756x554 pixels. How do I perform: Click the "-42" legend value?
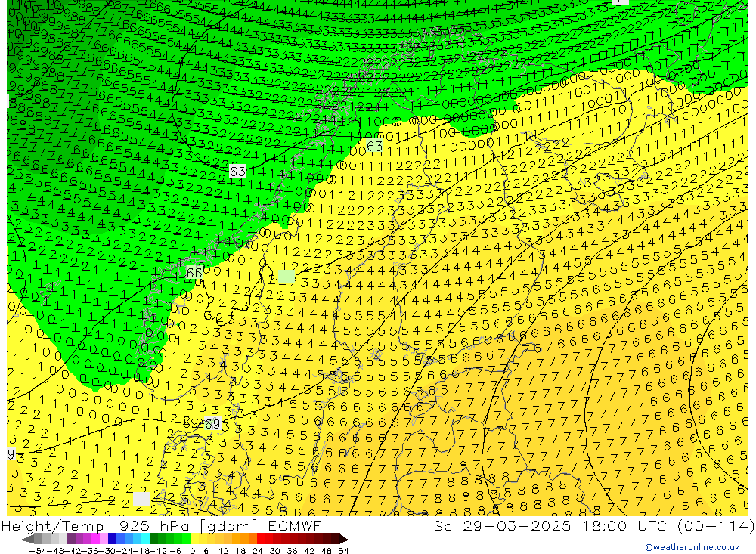73,551
